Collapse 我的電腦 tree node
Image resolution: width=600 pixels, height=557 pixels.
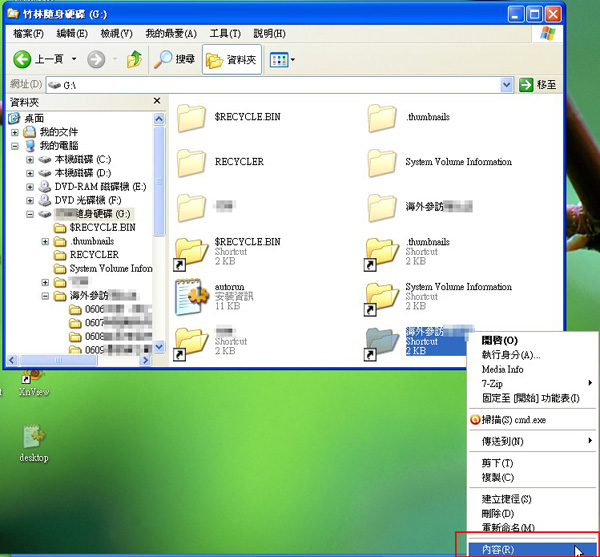point(15,146)
